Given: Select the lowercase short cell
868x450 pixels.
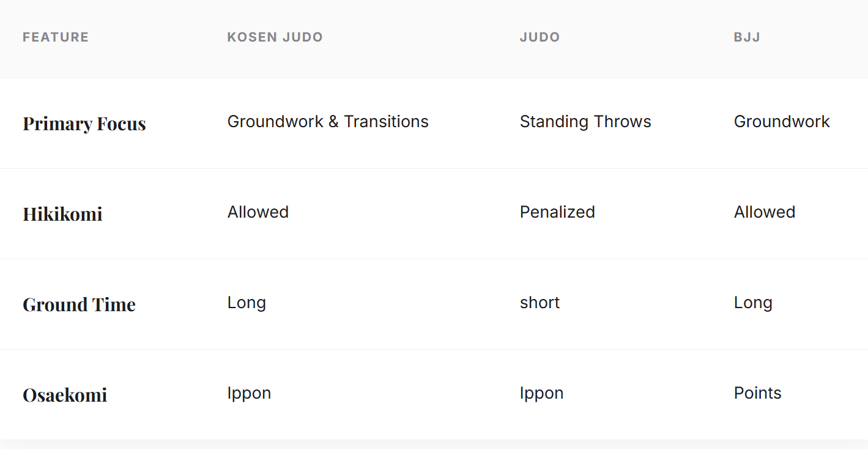Looking at the screenshot, I should (540, 303).
